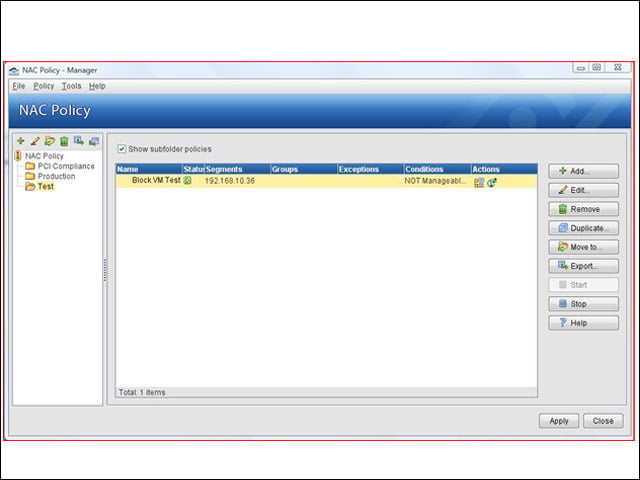The image size is (640, 480).
Task: Sort by the Actions column header
Action: tap(504, 169)
